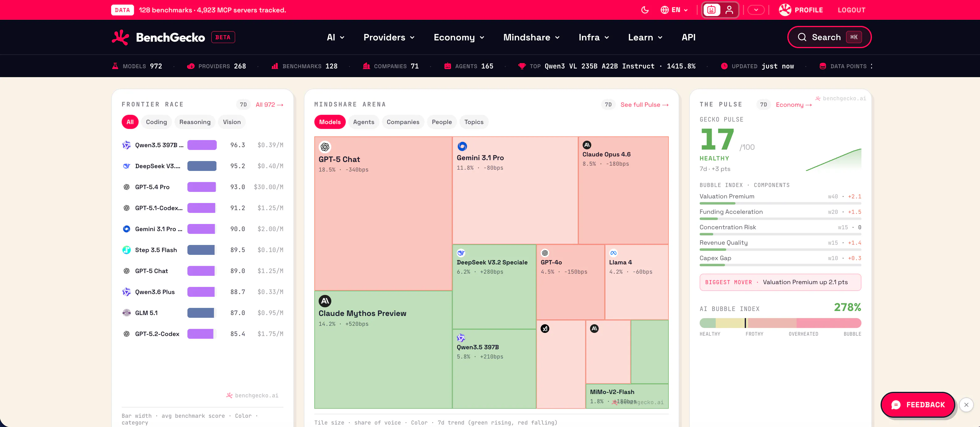Click the GLM 5.1 model icon

pos(126,313)
